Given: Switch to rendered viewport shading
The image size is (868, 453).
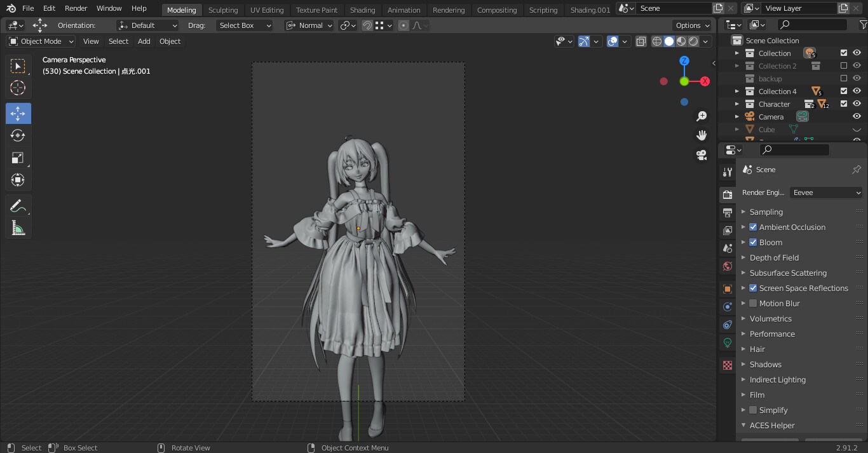Looking at the screenshot, I should click(x=693, y=41).
